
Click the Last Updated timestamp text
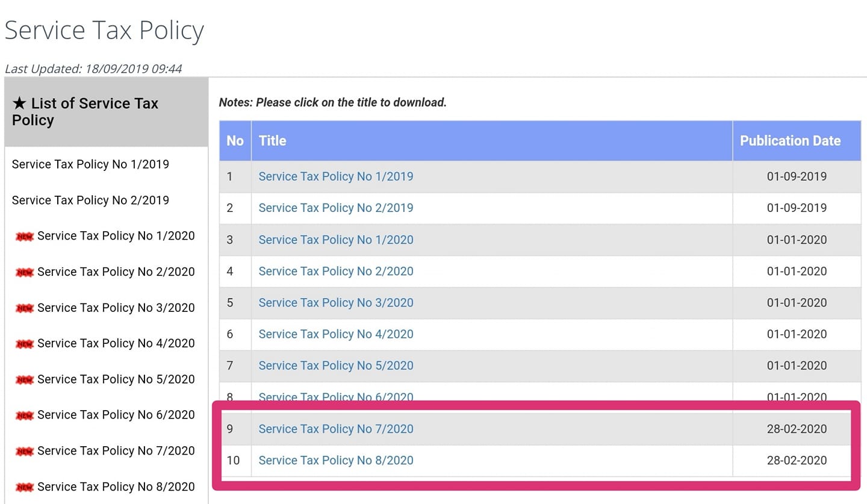click(x=93, y=69)
